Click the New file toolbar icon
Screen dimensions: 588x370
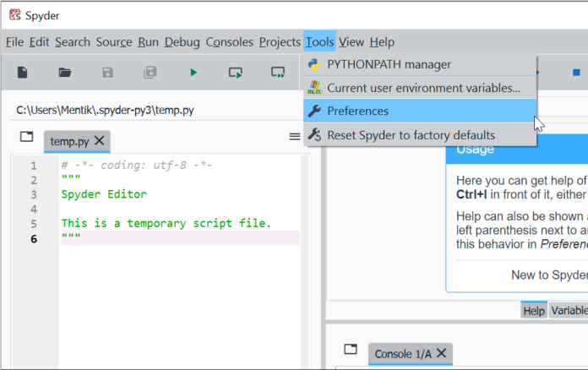(x=22, y=73)
